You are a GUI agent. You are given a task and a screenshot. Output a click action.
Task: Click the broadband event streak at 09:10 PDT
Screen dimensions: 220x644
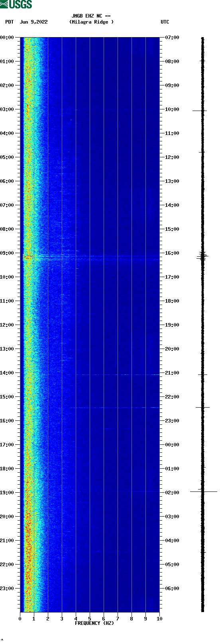[x=91, y=257]
